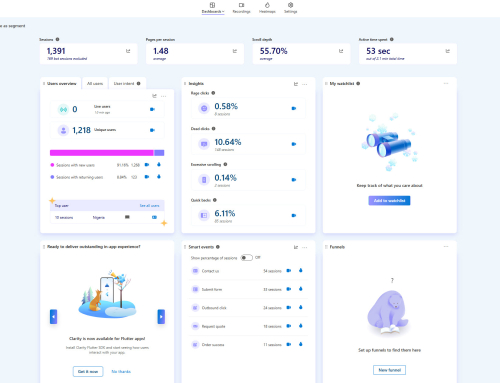Open more options menu in My watchlist card
The width and height of the screenshot is (500, 383).
(x=446, y=84)
